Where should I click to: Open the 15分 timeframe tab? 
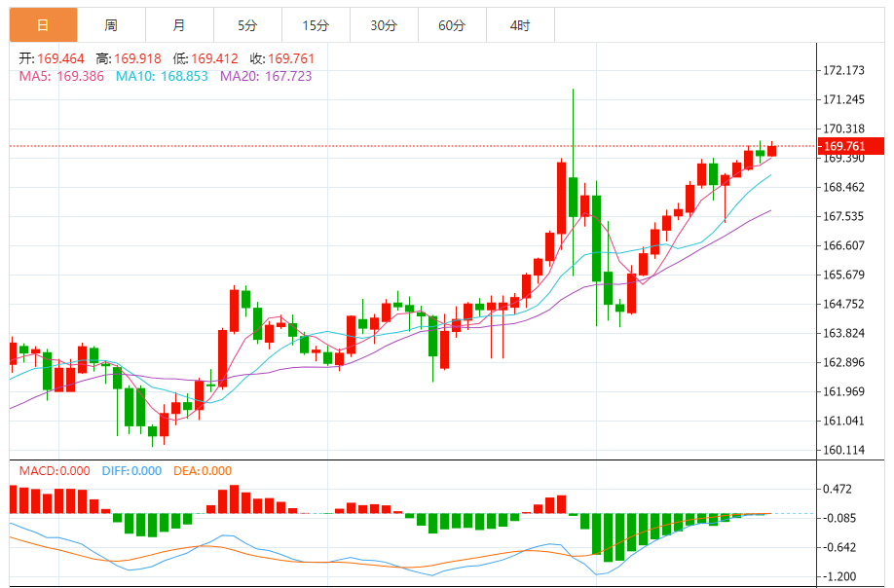click(316, 25)
